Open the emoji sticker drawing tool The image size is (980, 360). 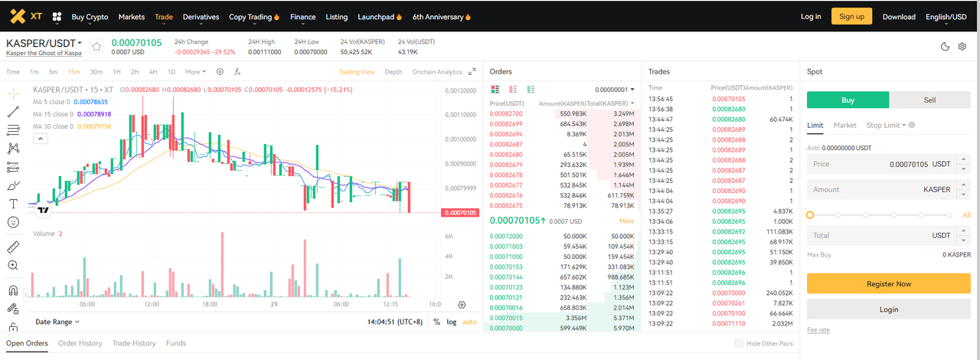(13, 222)
